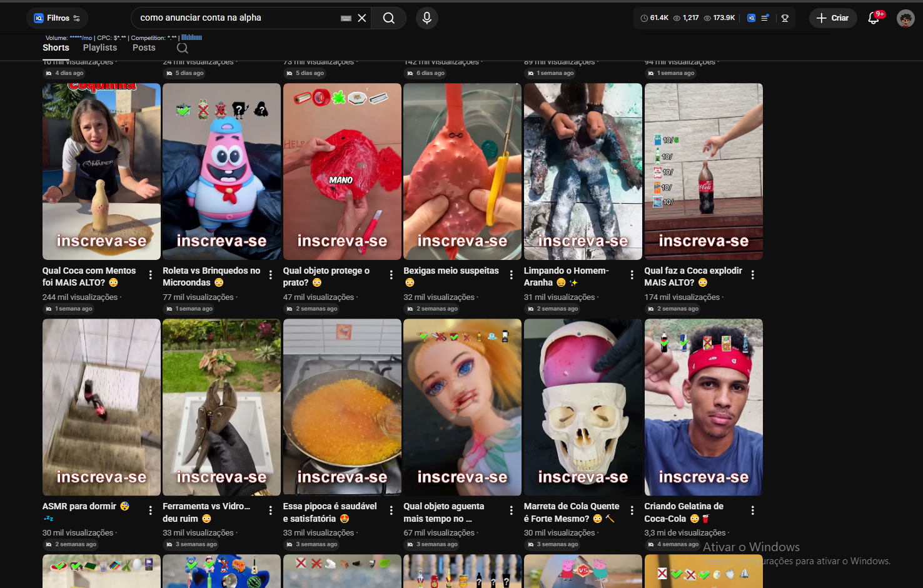Click the channel search icon beside Posts
This screenshot has height=588, width=923.
(x=183, y=48)
